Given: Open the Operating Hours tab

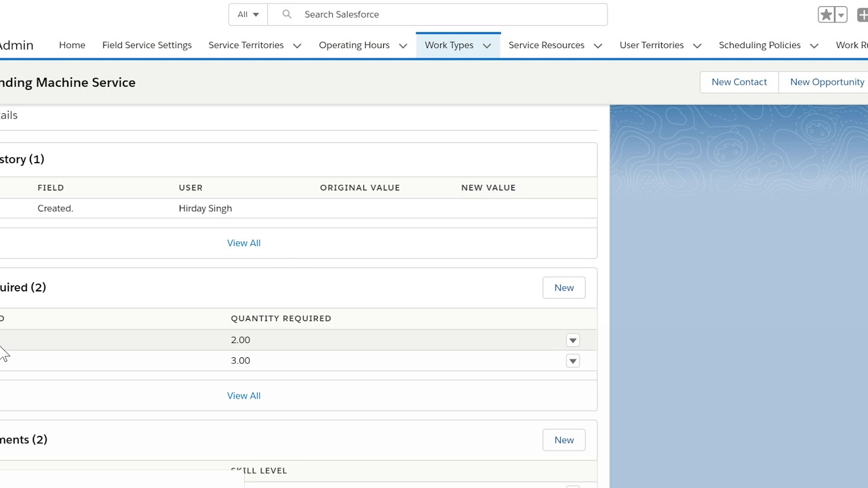Looking at the screenshot, I should 354,45.
